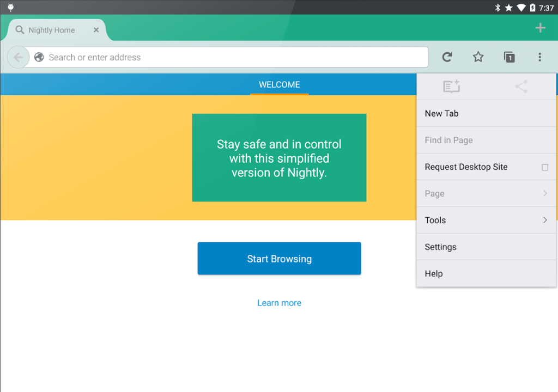Click the add to reading list icon
558x392 pixels.
(451, 86)
